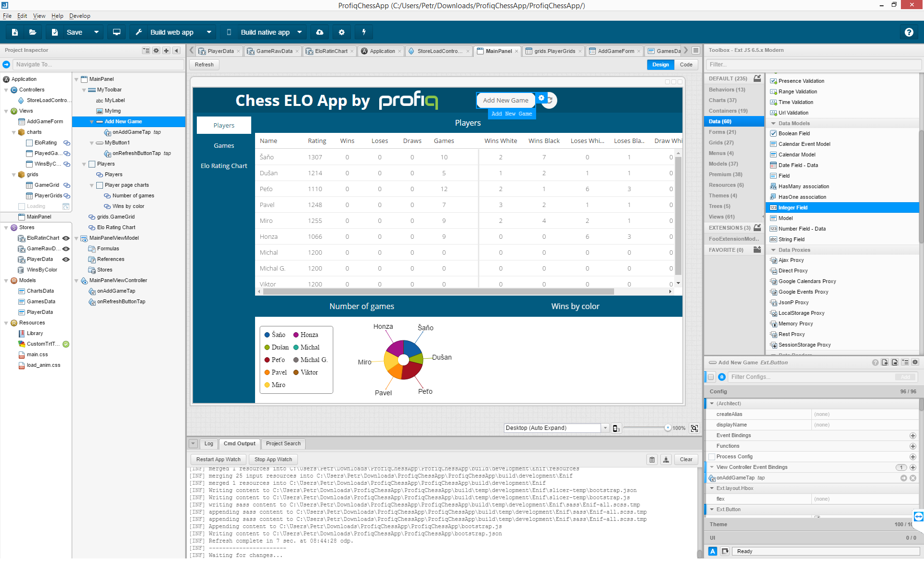Click the Restart App Watch button
The width and height of the screenshot is (924, 583).
point(218,459)
